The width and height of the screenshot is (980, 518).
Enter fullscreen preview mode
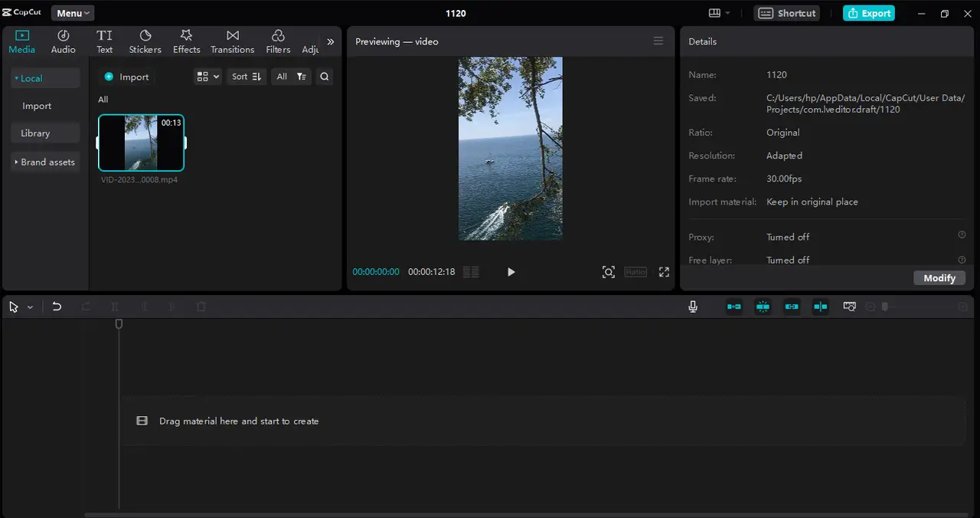coord(664,272)
